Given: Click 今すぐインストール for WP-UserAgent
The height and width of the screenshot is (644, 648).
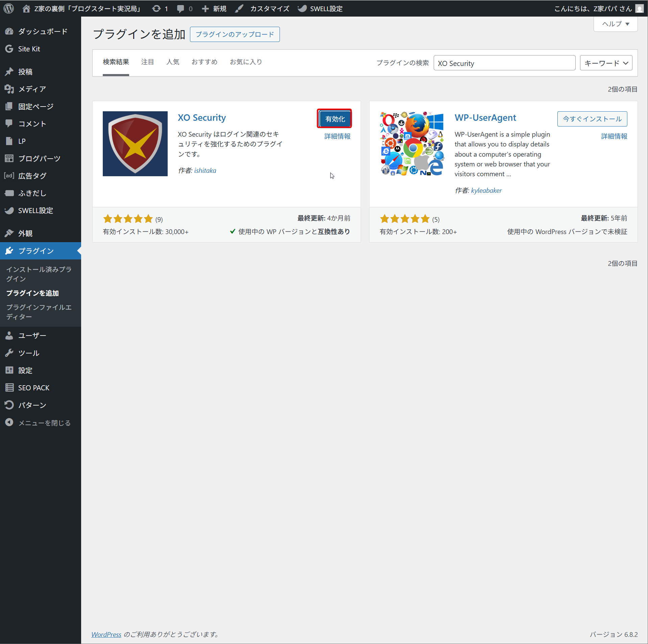Looking at the screenshot, I should [592, 119].
